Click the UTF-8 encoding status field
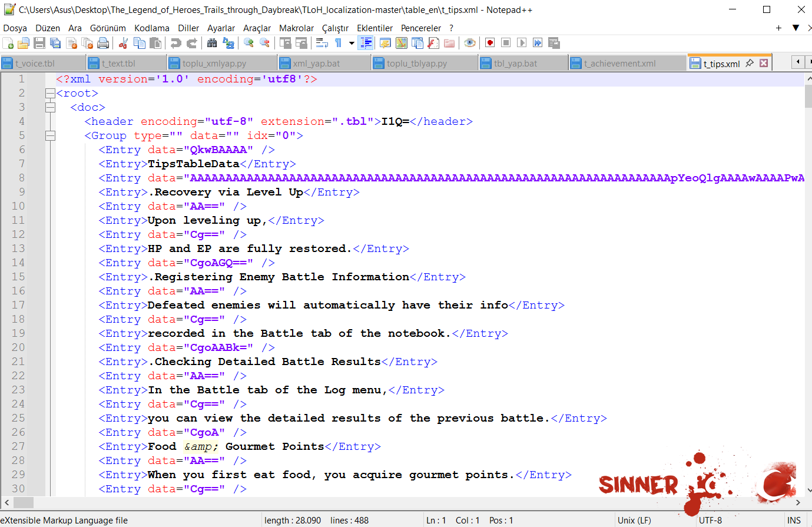Image resolution: width=812 pixels, height=527 pixels. click(x=710, y=521)
